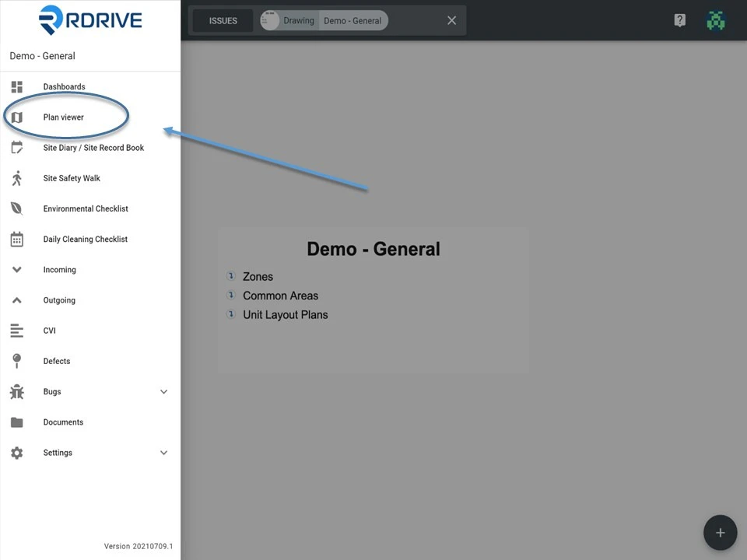Image resolution: width=747 pixels, height=560 pixels.
Task: Open the Dashboards panel icon
Action: [16, 86]
